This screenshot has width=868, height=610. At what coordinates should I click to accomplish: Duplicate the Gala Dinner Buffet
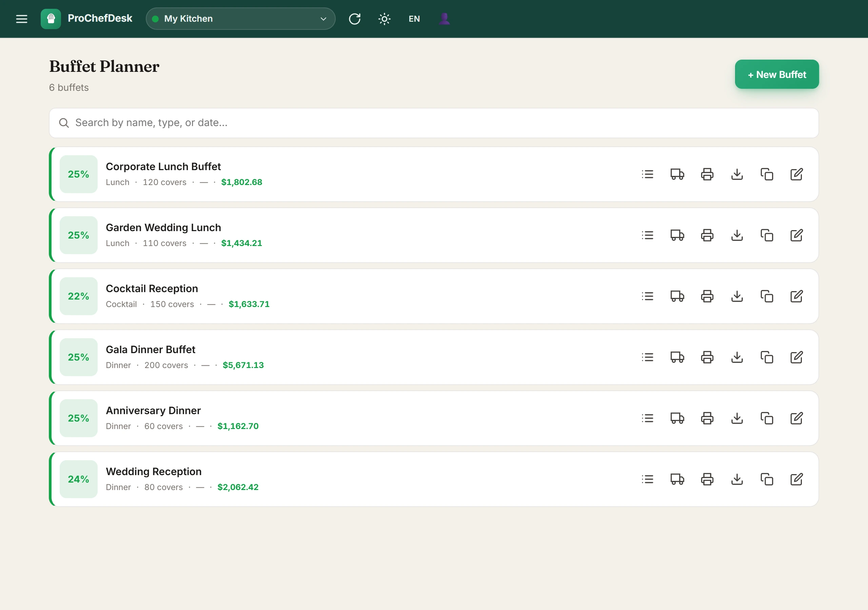click(767, 357)
